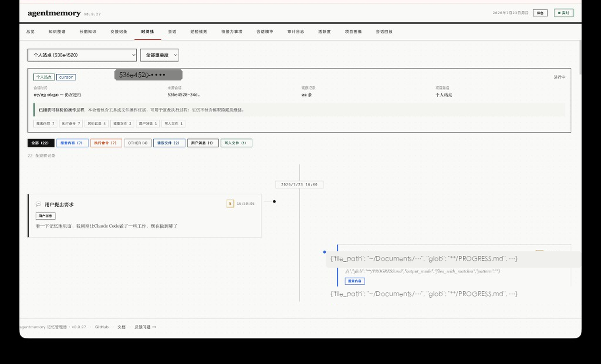Filter by 读取文件 (2)
Screen dimensions: 601x364
pos(169,143)
